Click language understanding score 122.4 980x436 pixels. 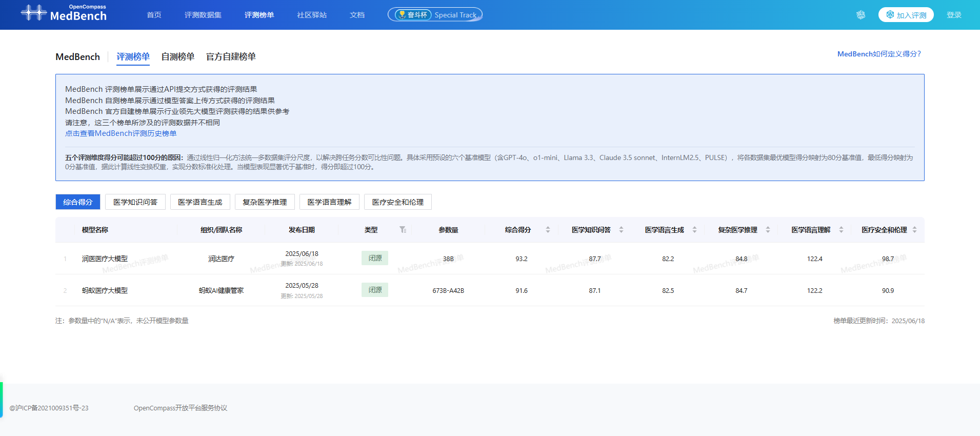pos(814,259)
